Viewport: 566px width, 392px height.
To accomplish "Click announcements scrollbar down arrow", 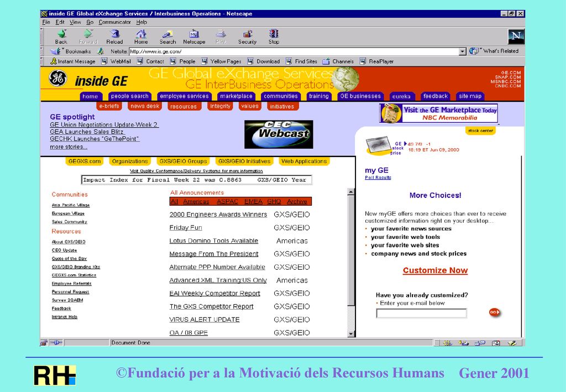I will click(351, 334).
